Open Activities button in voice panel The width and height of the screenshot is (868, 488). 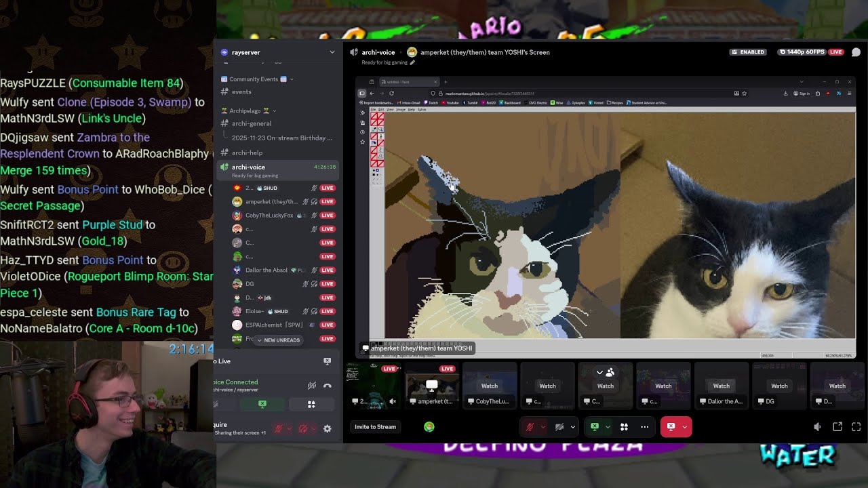coord(311,404)
